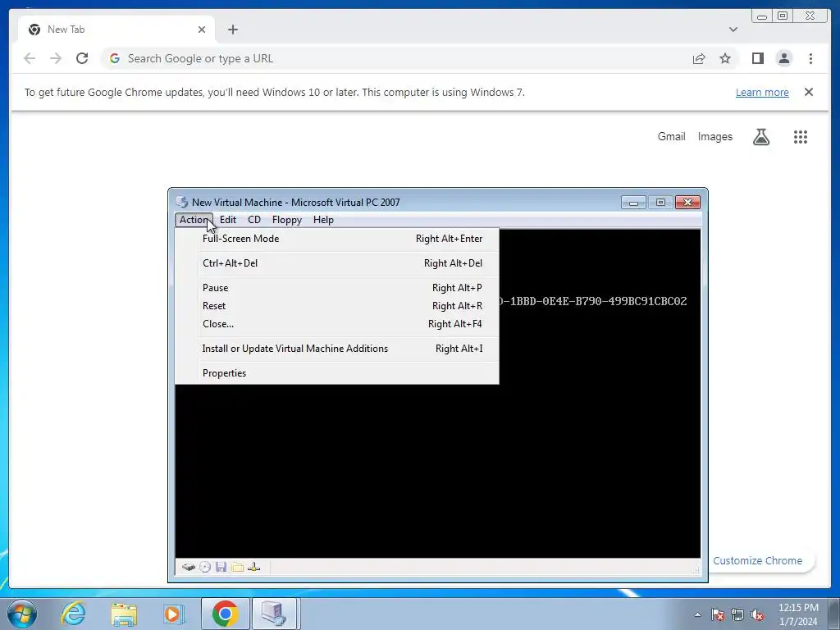
Task: Open the Gmail link
Action: click(x=671, y=137)
